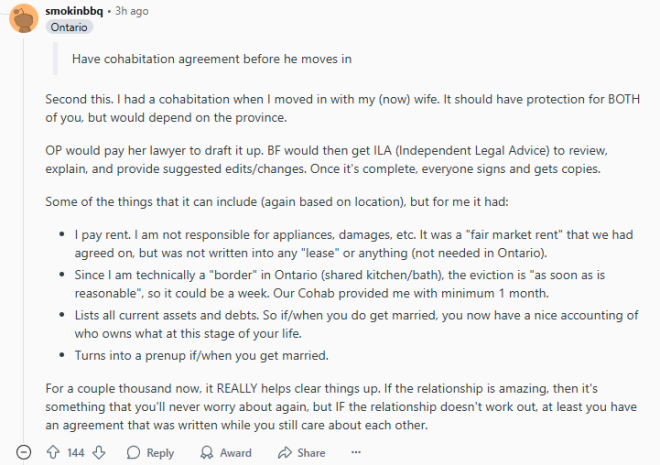Click the 'Turns into a prenup' bullet
660x465 pixels.
202,356
